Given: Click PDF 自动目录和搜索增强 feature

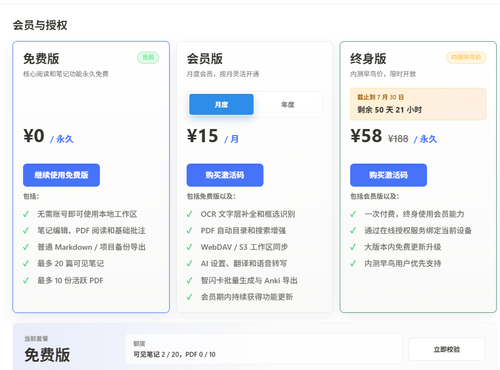Looking at the screenshot, I should coord(243,231).
